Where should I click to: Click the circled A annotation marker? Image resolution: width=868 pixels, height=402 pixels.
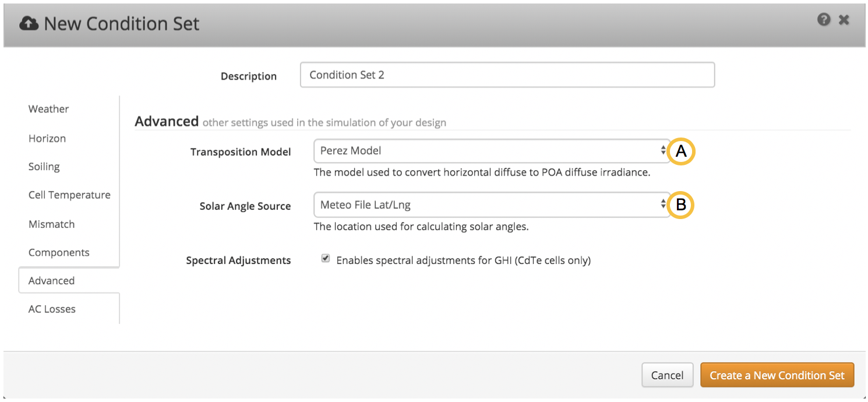click(x=681, y=151)
